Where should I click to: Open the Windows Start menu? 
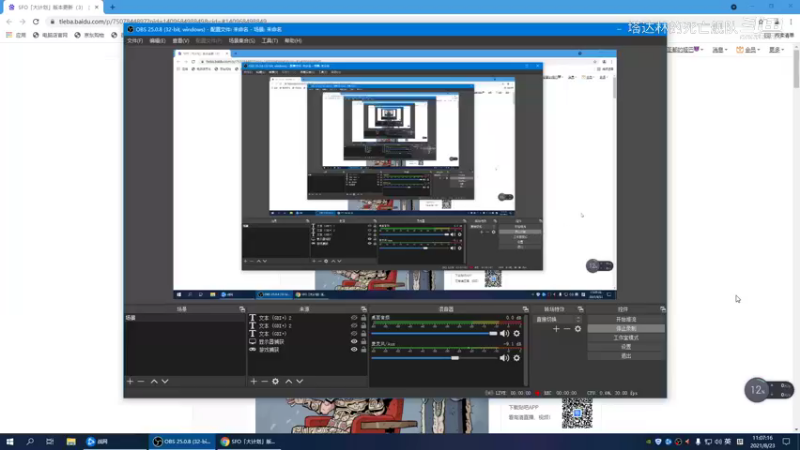click(x=10, y=441)
